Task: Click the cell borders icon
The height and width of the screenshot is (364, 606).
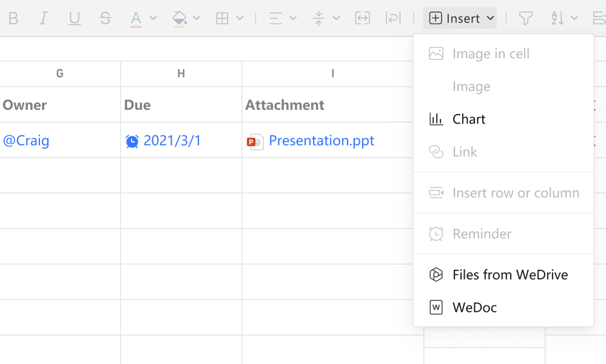Action: tap(222, 18)
